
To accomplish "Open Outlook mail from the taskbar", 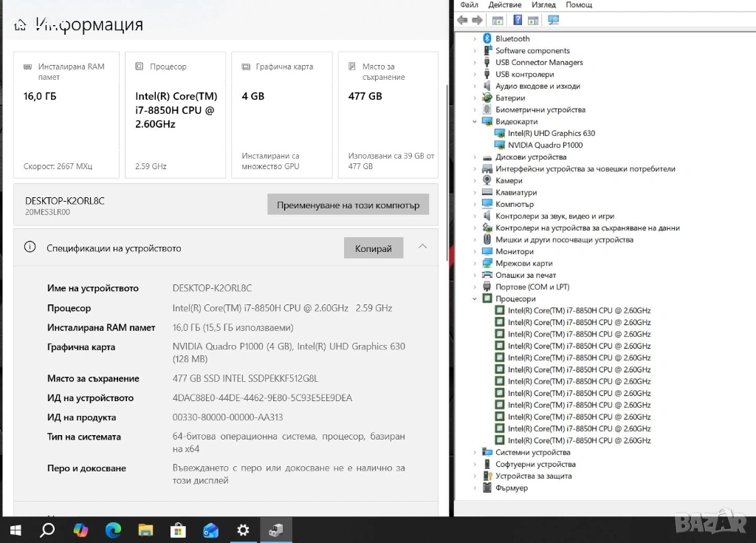I will (210, 530).
